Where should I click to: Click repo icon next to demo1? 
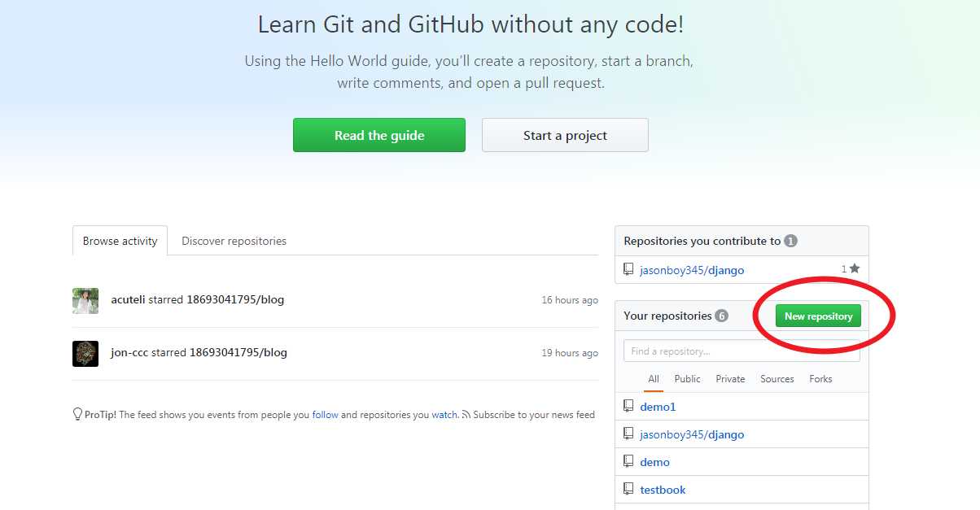coord(628,406)
